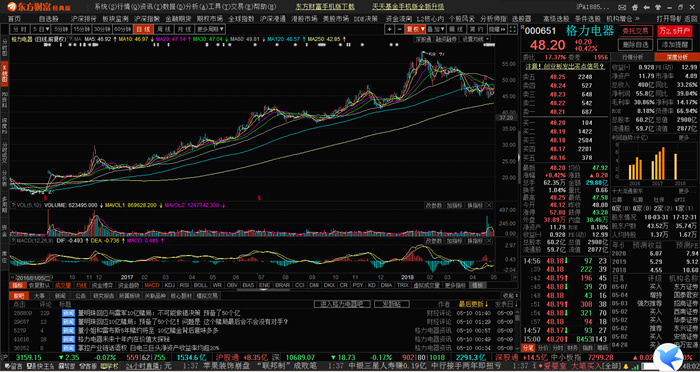Click the fullscreen chart icon at top right
The height and width of the screenshot is (372, 700).
coord(515,29)
